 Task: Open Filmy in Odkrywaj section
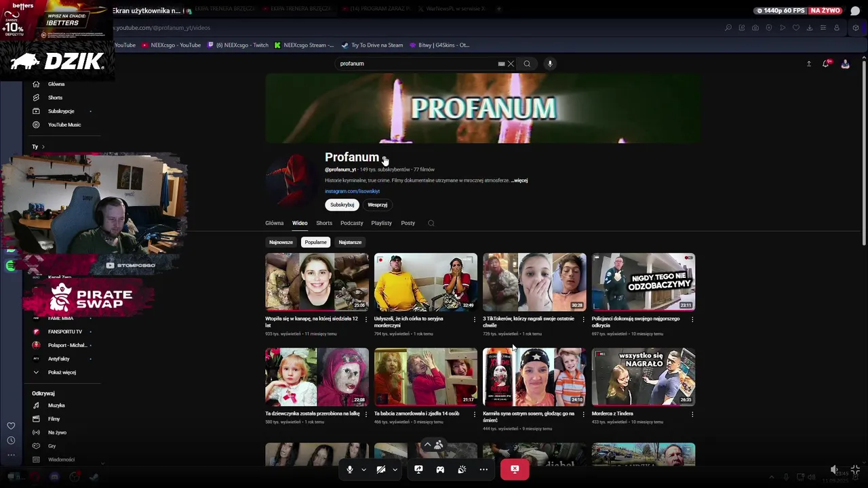click(54, 419)
